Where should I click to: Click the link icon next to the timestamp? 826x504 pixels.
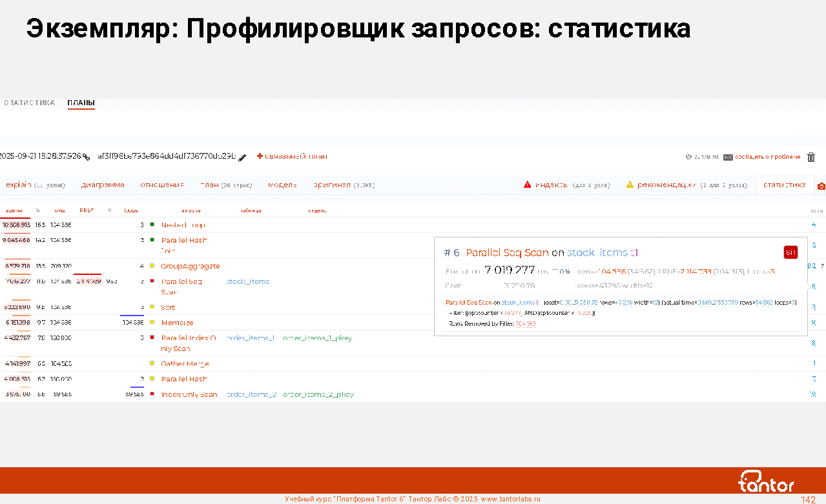(86, 157)
